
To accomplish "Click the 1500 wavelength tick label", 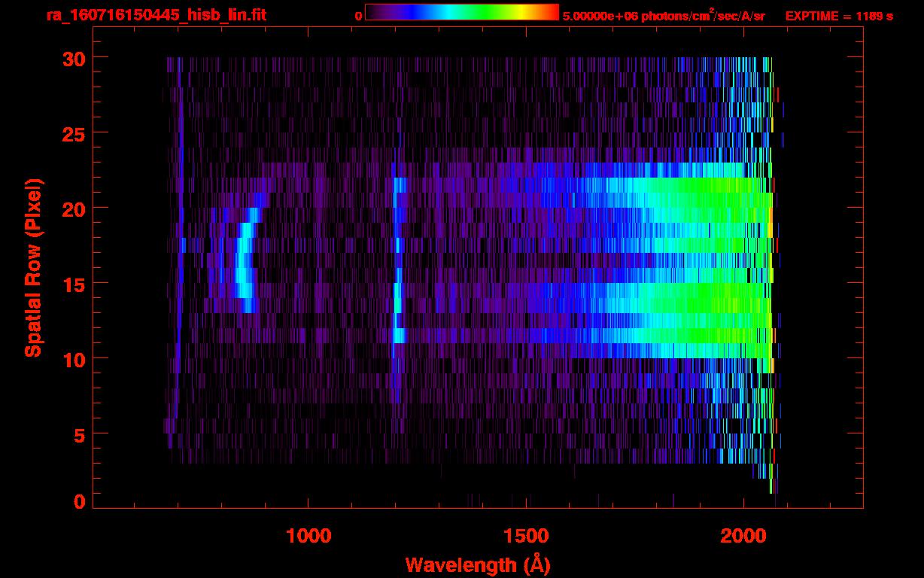I will click(x=525, y=536).
